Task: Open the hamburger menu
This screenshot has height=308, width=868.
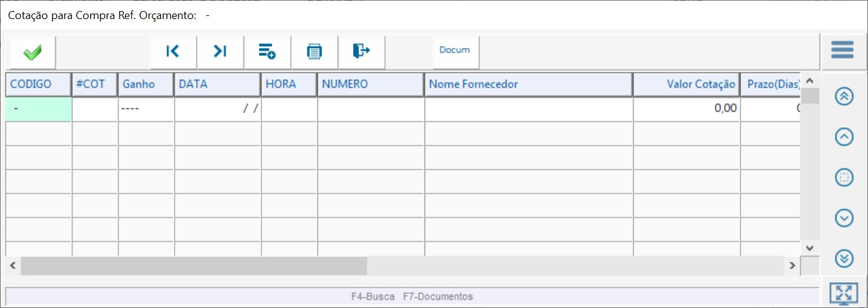Action: point(842,50)
